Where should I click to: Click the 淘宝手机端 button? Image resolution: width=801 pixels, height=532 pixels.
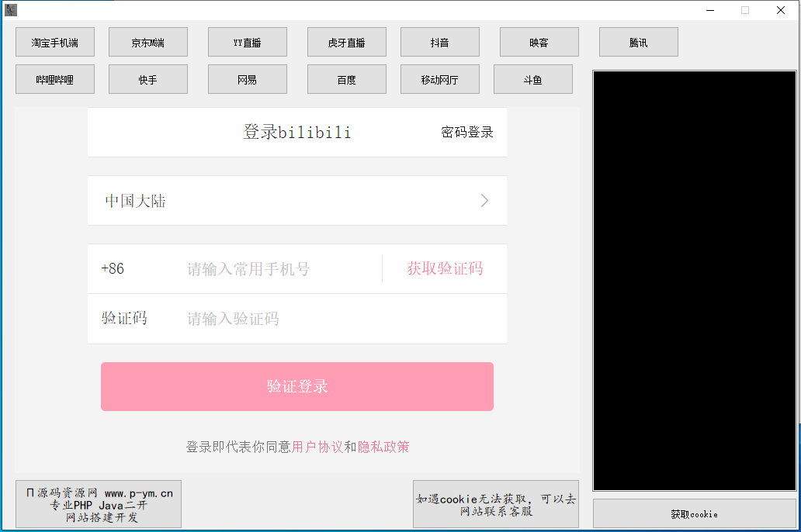tap(55, 43)
